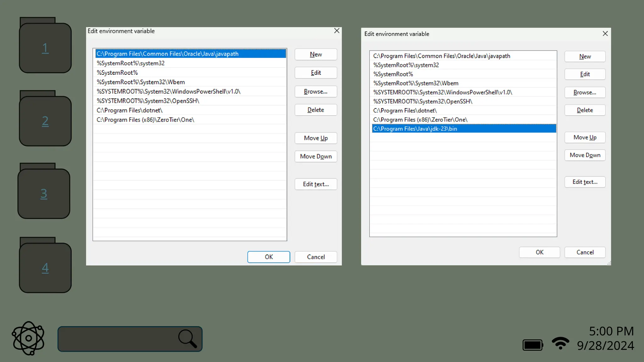The width and height of the screenshot is (644, 362).
Task: Click the magnifier search icon
Action: tap(187, 339)
